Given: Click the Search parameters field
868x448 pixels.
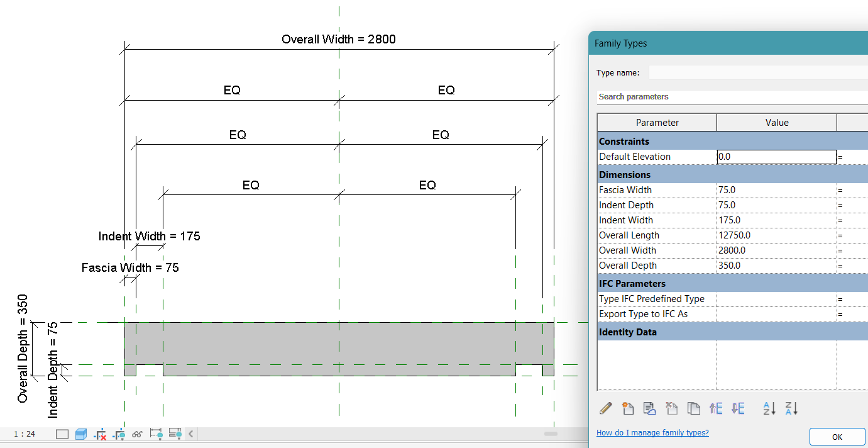Looking at the screenshot, I should click(x=732, y=97).
